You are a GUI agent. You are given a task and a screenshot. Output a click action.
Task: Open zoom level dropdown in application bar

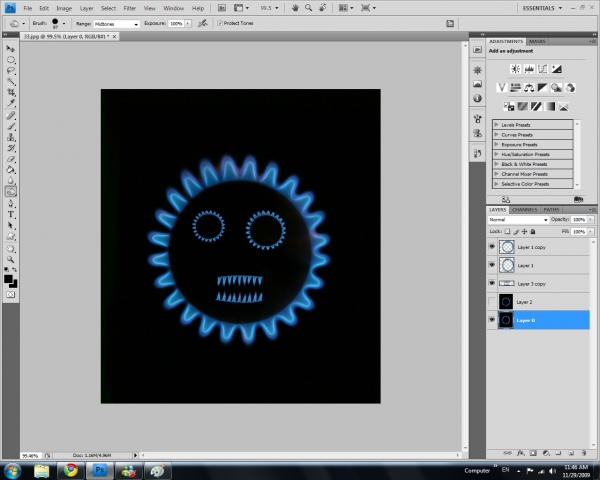pos(276,8)
